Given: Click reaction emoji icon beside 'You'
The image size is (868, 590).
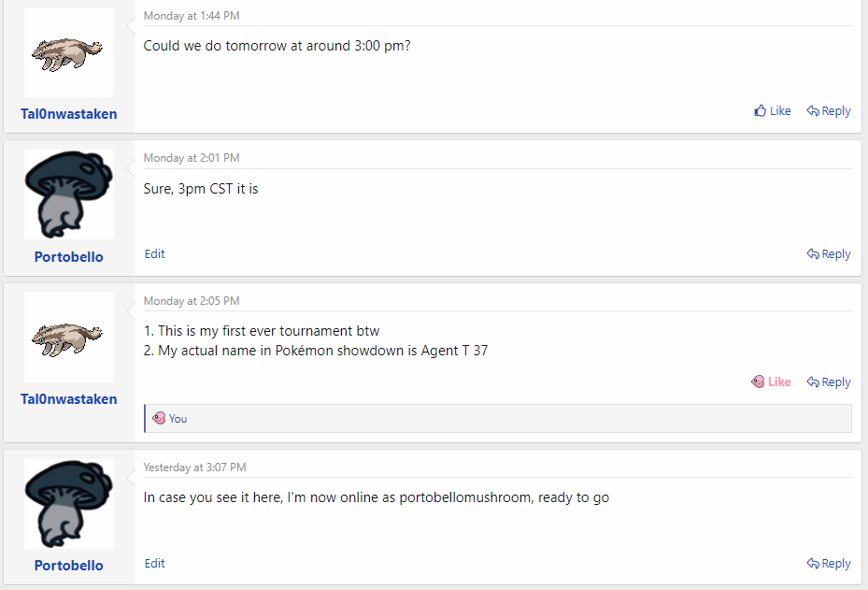Looking at the screenshot, I should pyautogui.click(x=159, y=419).
